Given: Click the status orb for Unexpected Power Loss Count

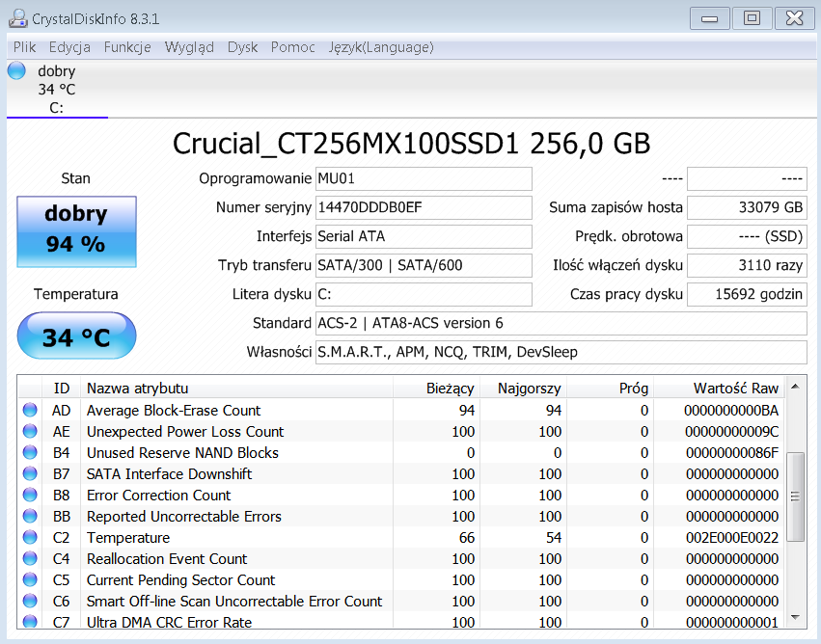Looking at the screenshot, I should coord(30,431).
